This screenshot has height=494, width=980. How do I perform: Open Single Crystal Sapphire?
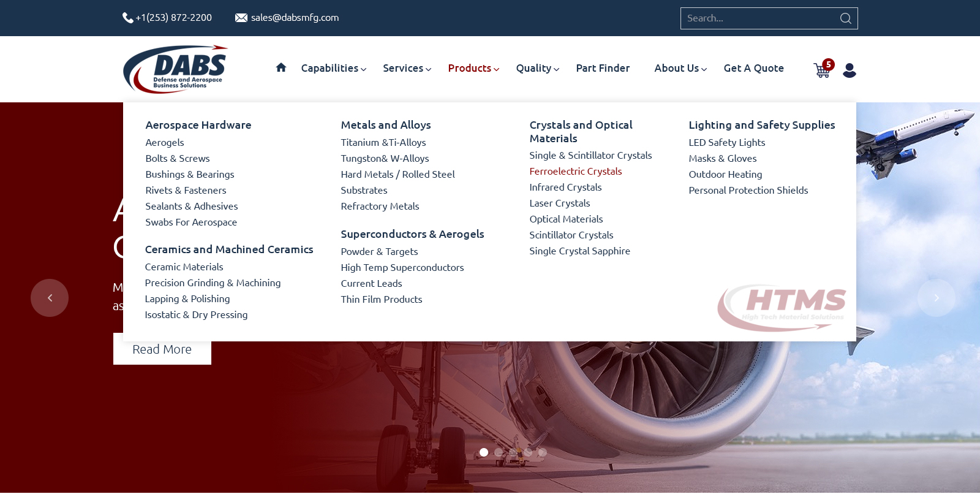click(x=579, y=251)
